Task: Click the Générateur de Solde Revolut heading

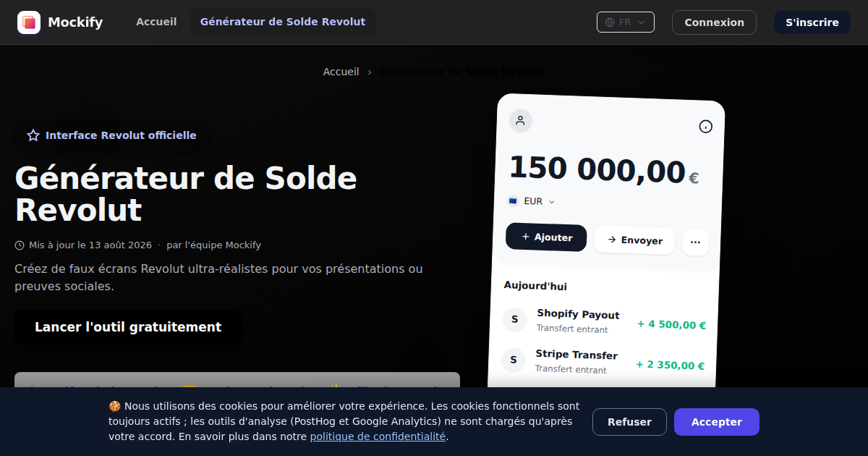Action: (x=186, y=194)
